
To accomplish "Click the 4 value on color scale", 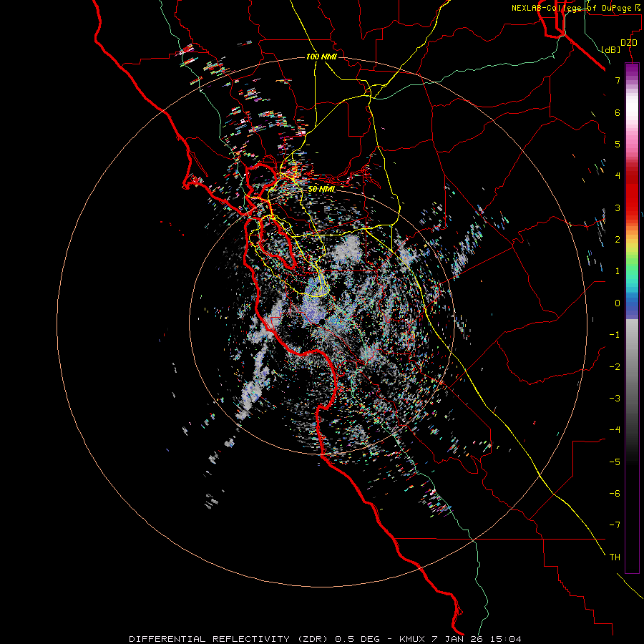I will click(x=618, y=176).
